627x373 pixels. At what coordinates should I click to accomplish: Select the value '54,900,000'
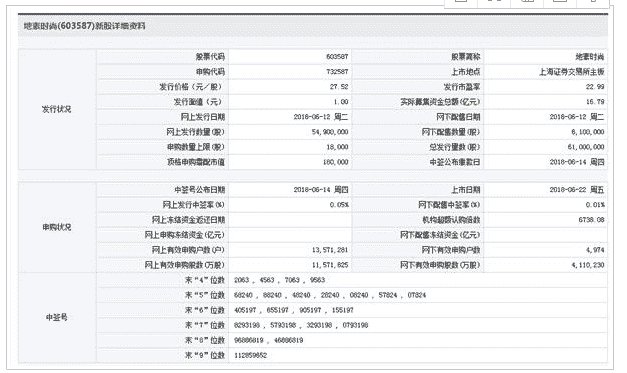330,132
